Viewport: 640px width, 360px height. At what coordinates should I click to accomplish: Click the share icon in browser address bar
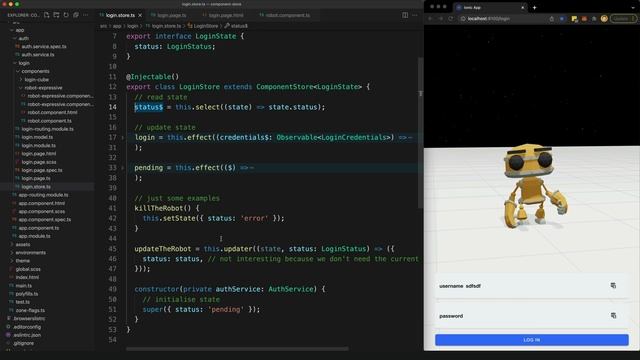click(552, 19)
